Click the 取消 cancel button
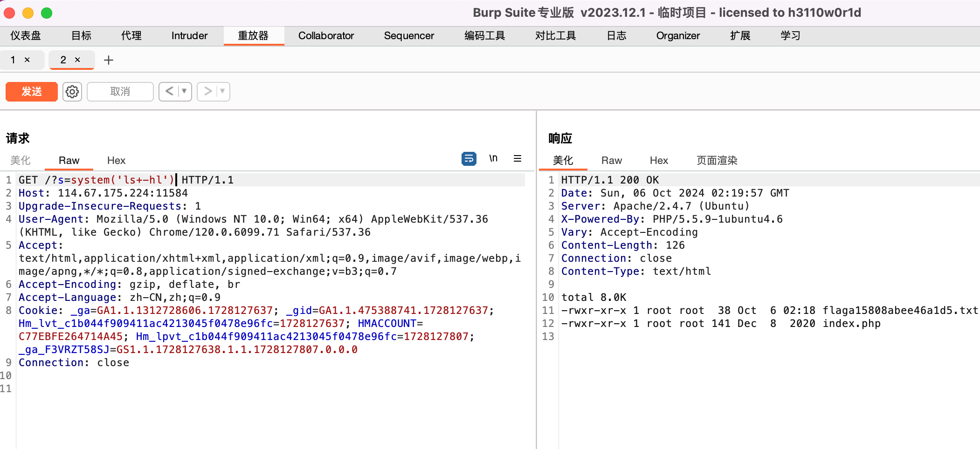The height and width of the screenshot is (449, 980). point(120,91)
